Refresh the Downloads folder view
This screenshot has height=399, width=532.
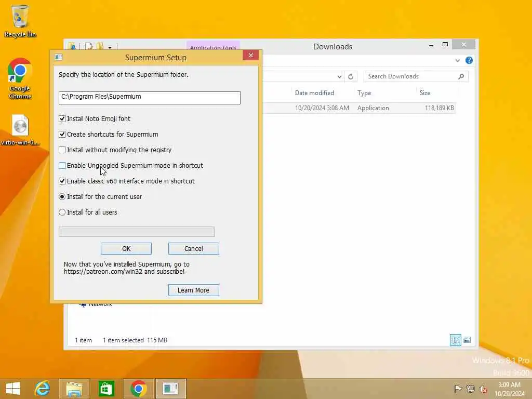point(351,77)
